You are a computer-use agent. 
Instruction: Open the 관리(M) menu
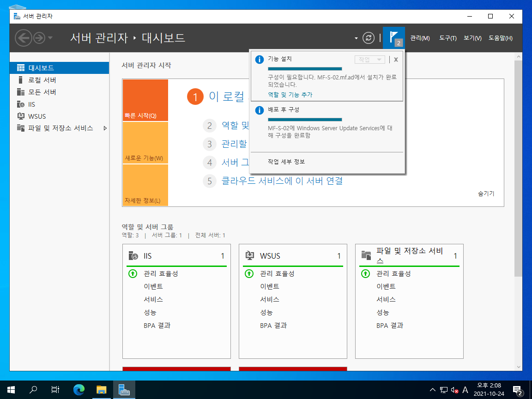(420, 38)
